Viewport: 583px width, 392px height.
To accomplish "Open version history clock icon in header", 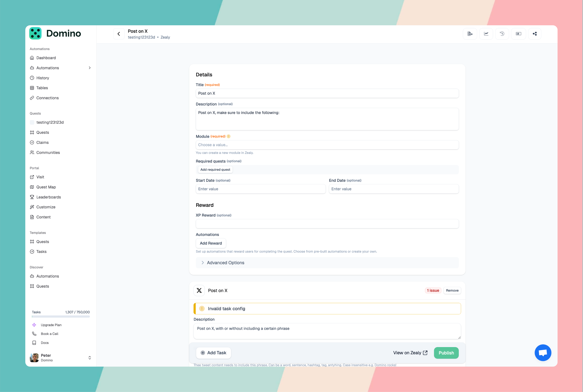I will point(502,34).
